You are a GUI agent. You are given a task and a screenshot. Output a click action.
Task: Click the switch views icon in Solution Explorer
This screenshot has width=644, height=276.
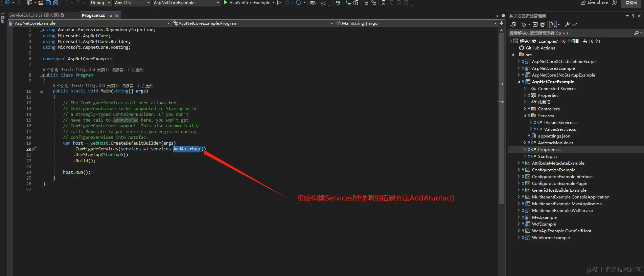pyautogui.click(x=513, y=24)
